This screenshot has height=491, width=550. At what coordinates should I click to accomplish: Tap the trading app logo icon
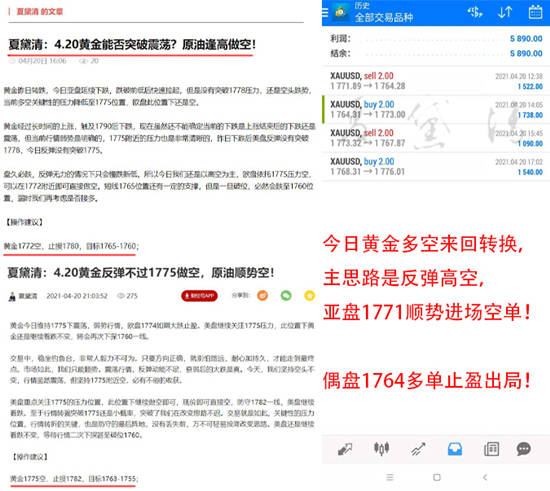point(341,12)
